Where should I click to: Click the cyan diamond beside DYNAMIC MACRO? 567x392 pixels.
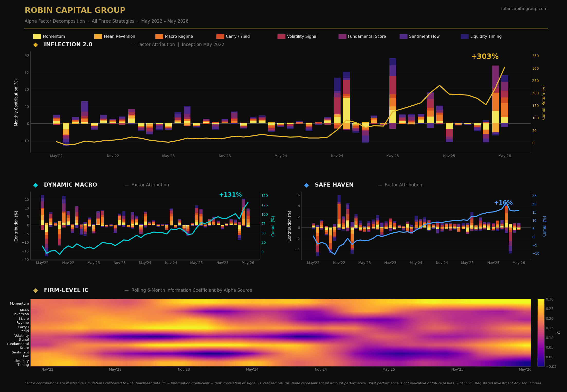pos(35,185)
